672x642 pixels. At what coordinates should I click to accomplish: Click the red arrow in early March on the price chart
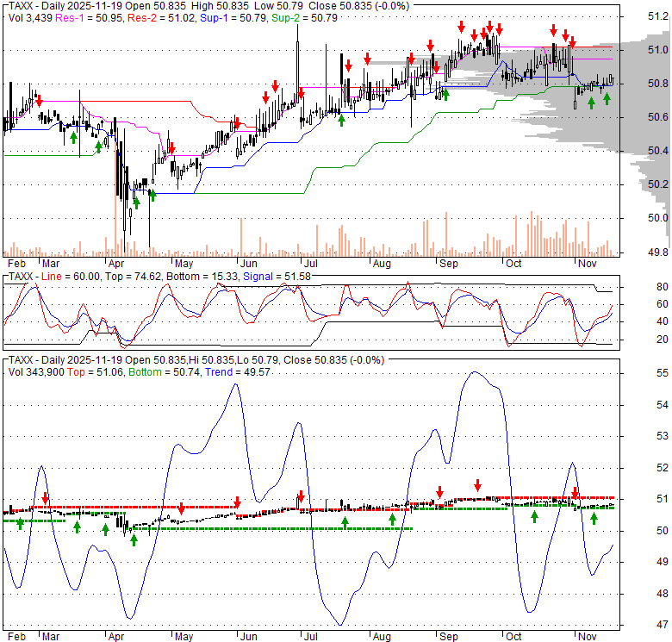coord(39,100)
